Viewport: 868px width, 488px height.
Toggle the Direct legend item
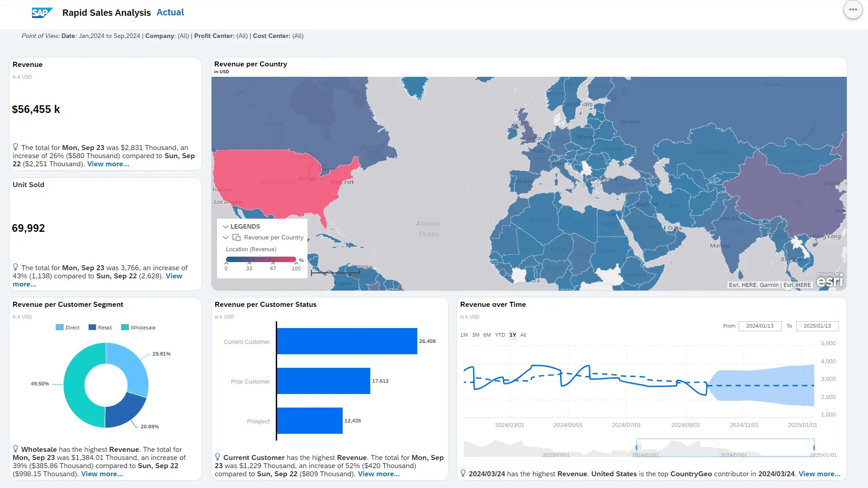[x=67, y=328]
